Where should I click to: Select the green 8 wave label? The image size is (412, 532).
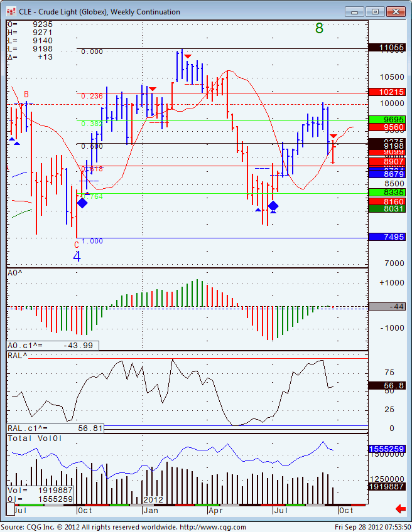319,28
